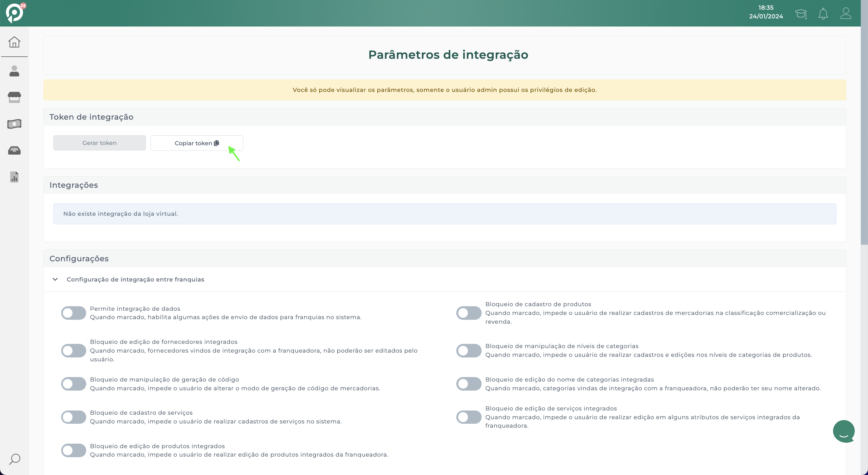The height and width of the screenshot is (475, 868).
Task: Open the graduation cap training icon
Action: (800, 14)
